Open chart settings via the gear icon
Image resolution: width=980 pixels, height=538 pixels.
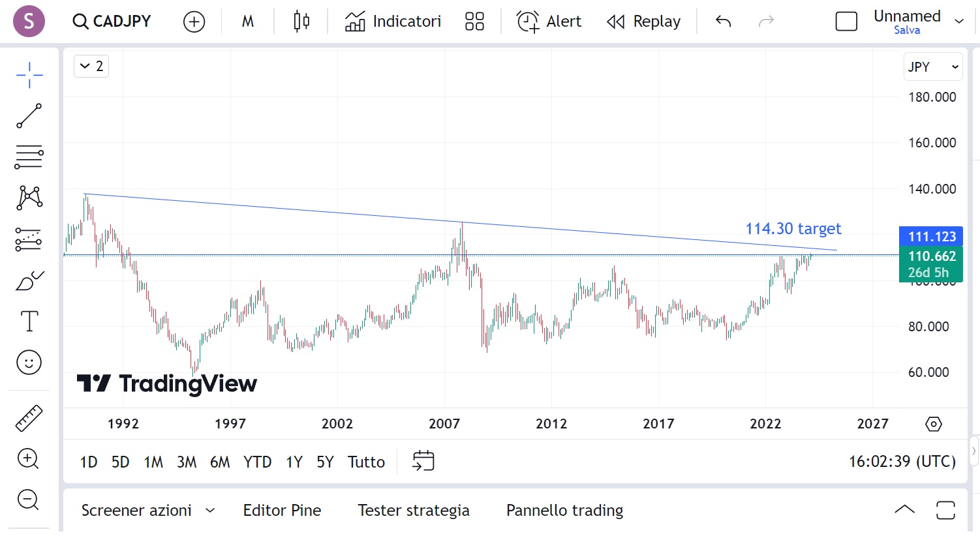[933, 424]
